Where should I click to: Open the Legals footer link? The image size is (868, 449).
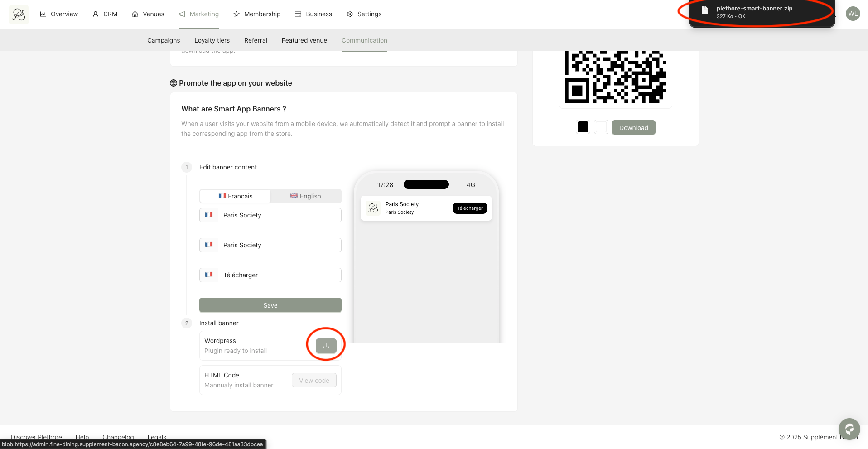coord(157,437)
